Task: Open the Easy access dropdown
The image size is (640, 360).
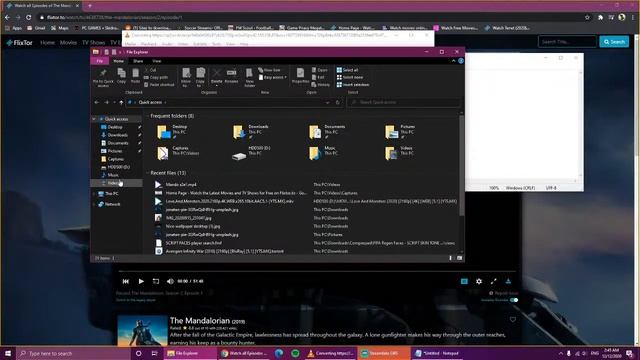Action: 273,78
